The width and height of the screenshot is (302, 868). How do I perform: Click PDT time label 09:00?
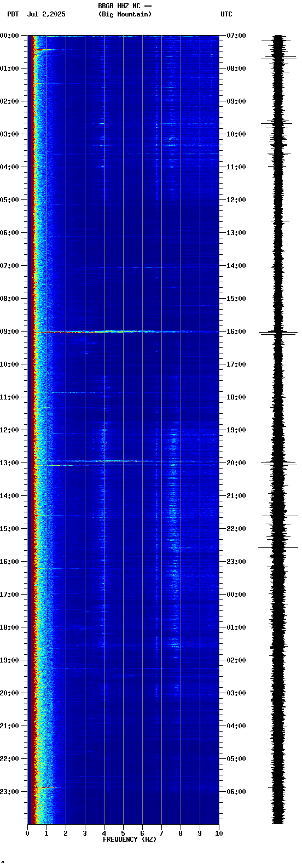coord(10,332)
